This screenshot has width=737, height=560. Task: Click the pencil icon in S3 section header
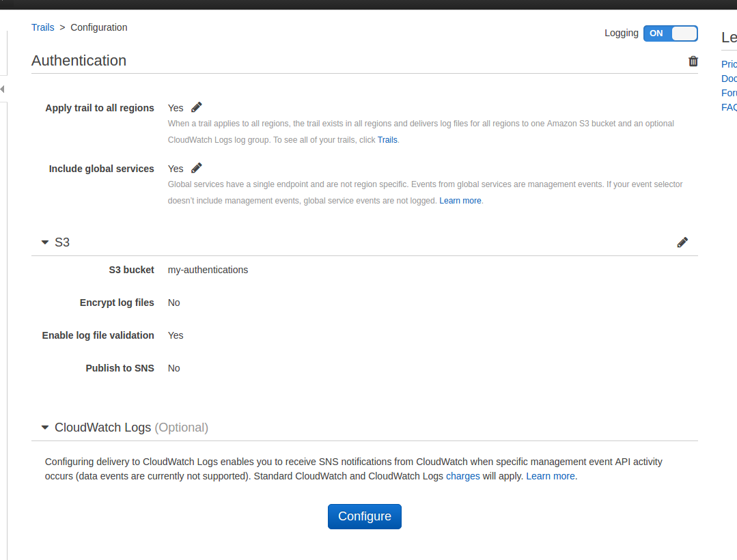click(682, 242)
